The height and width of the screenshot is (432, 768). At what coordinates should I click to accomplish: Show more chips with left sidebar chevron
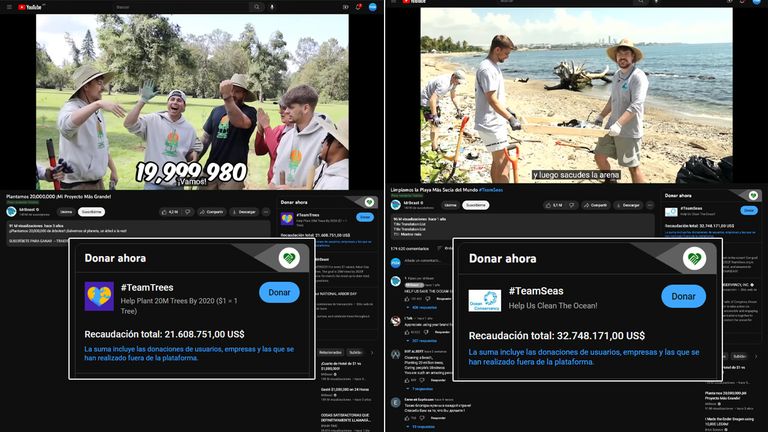tap(372, 353)
